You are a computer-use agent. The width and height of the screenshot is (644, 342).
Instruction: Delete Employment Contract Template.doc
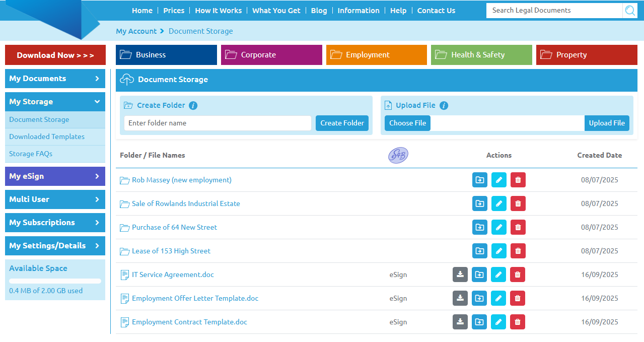(x=518, y=322)
